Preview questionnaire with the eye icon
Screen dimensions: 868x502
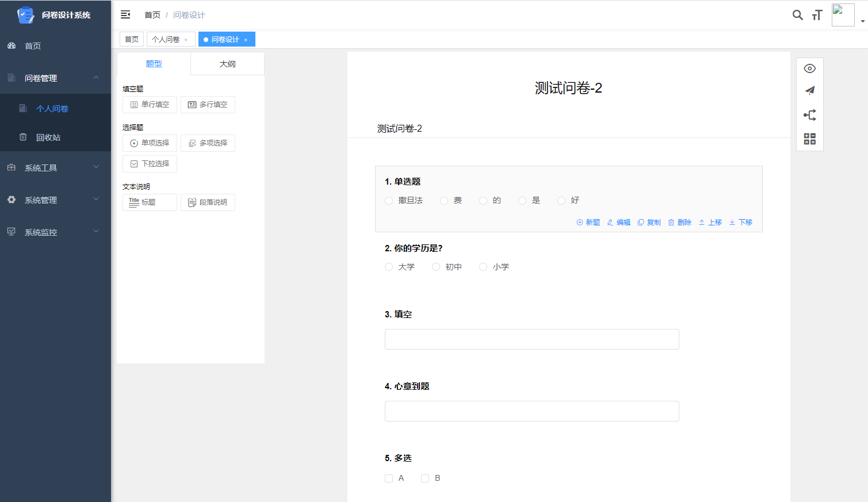tap(810, 68)
